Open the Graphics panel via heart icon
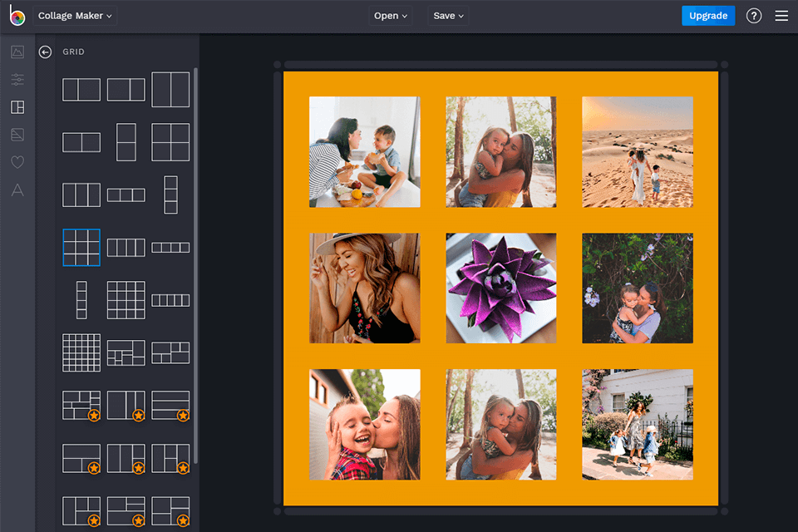The height and width of the screenshot is (532, 798). click(17, 162)
